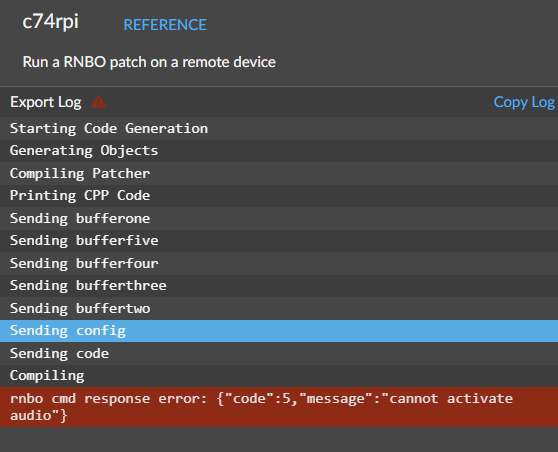Image resolution: width=558 pixels, height=452 pixels.
Task: Select the 'Sending code' log line
Action: click(279, 353)
